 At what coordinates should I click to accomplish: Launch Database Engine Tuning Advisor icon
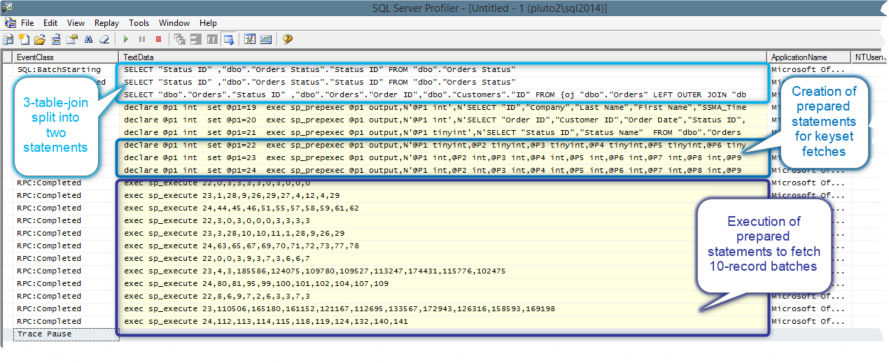[x=250, y=40]
